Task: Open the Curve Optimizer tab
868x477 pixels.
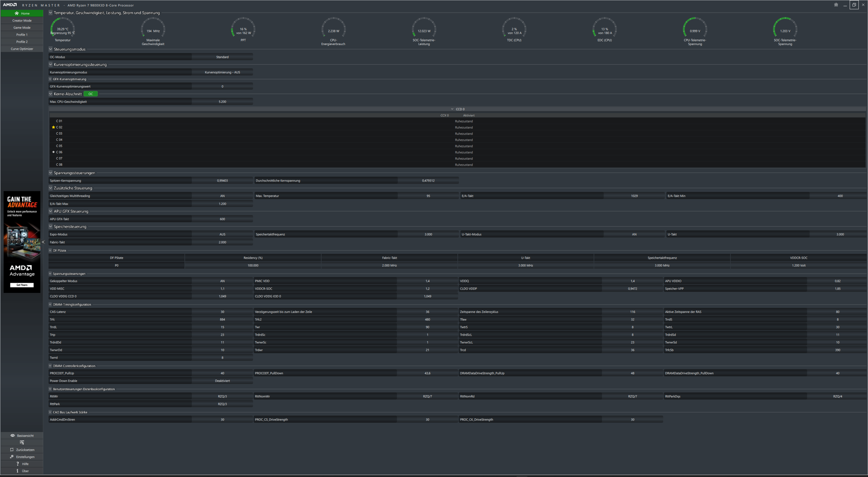Action: (x=22, y=49)
